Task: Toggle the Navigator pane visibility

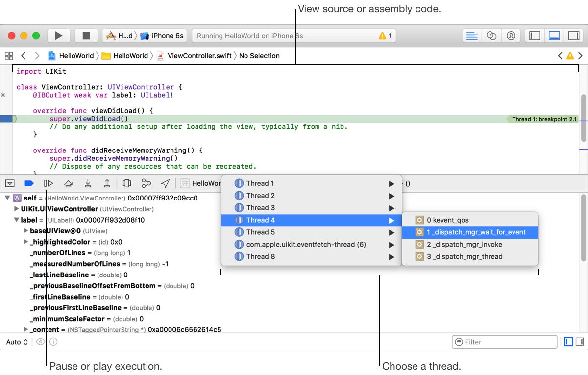Action: click(x=535, y=36)
